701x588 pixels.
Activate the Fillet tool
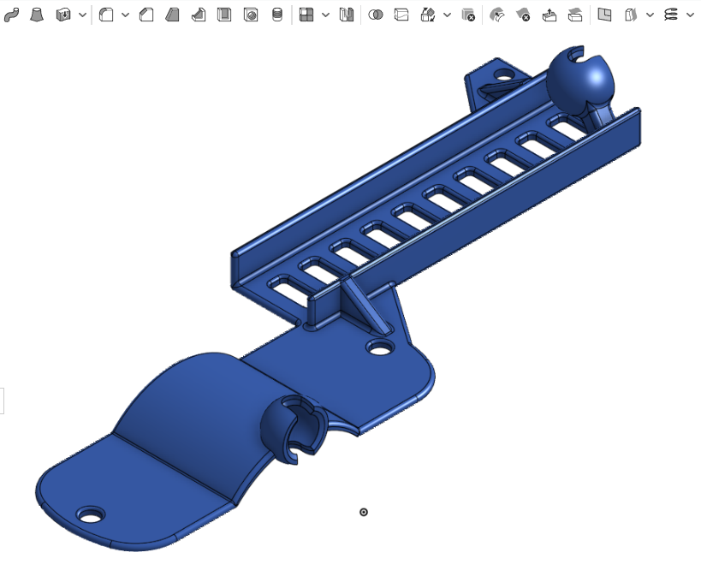(x=106, y=15)
